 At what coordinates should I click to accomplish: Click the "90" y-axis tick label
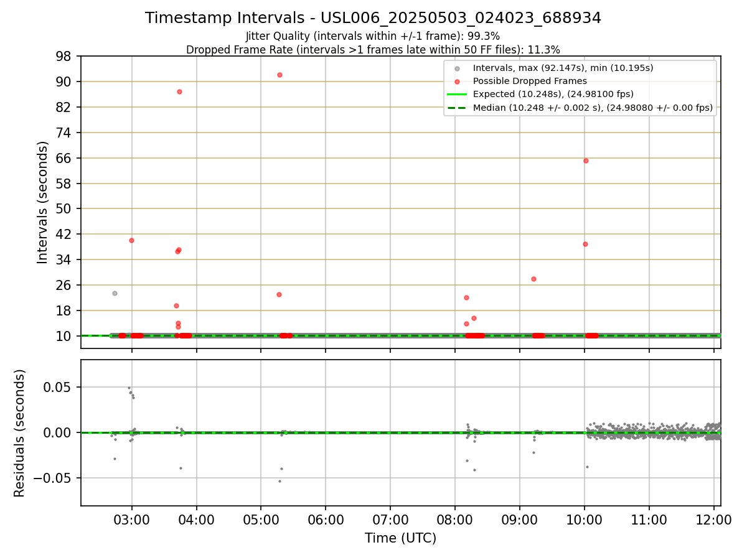pyautogui.click(x=65, y=82)
